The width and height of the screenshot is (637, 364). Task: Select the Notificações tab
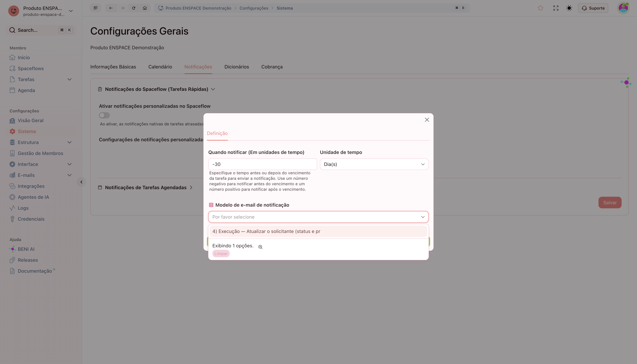198,67
